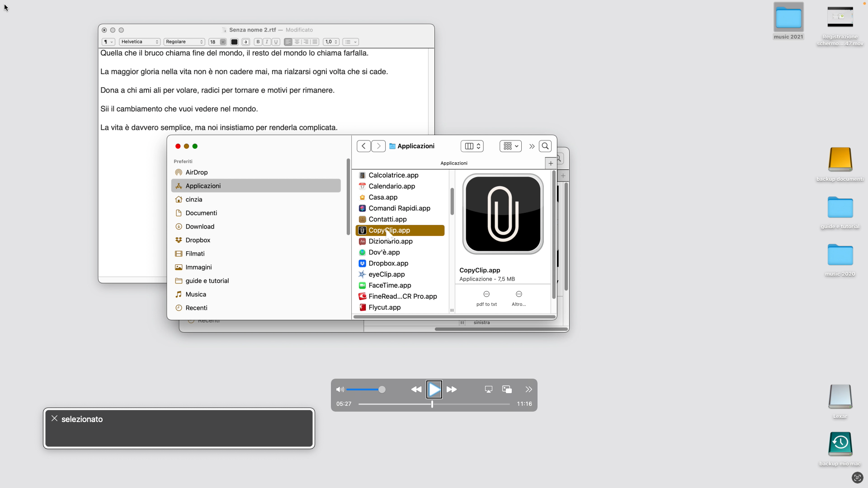This screenshot has height=488, width=868.
Task: Click the text background color button
Action: [246, 42]
